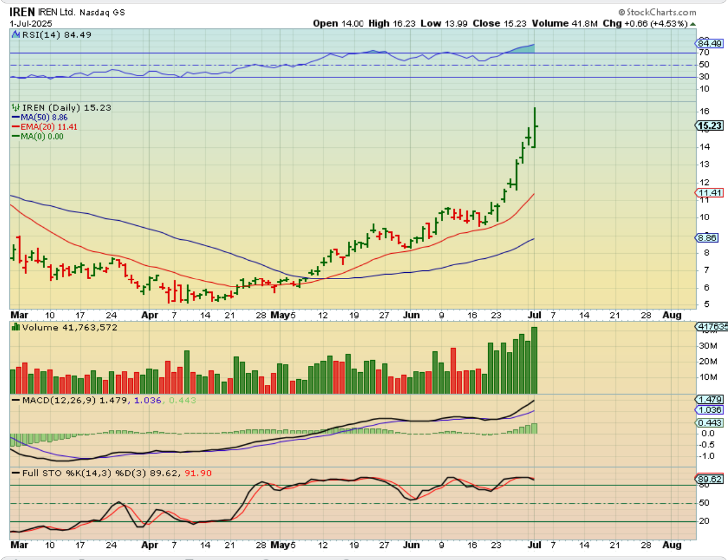Click the -1.0 MACD axis label

pos(707,456)
